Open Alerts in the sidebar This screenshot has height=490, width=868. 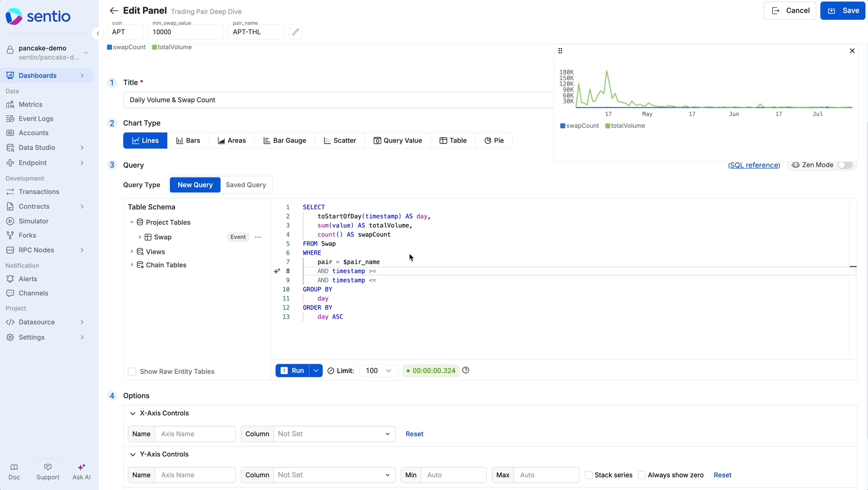[x=28, y=279]
